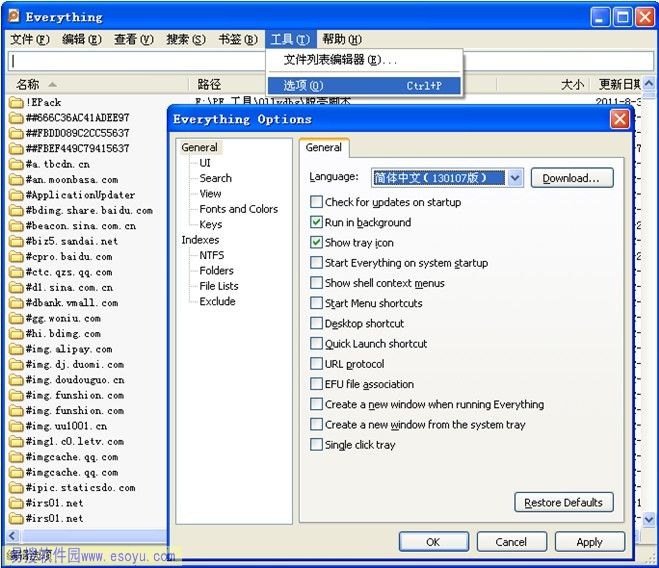Choose 选项(O) Ctrl+P menu entry
This screenshot has height=568, width=659.
click(x=364, y=85)
